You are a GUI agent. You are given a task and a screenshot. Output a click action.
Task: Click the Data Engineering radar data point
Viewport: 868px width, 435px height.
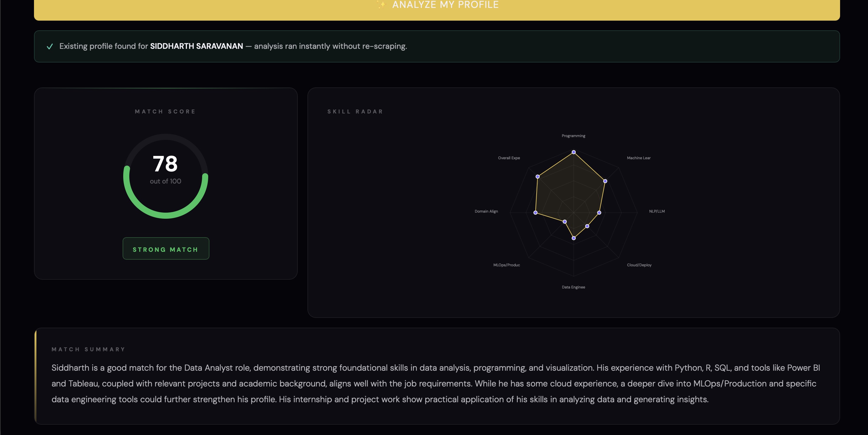[574, 238]
